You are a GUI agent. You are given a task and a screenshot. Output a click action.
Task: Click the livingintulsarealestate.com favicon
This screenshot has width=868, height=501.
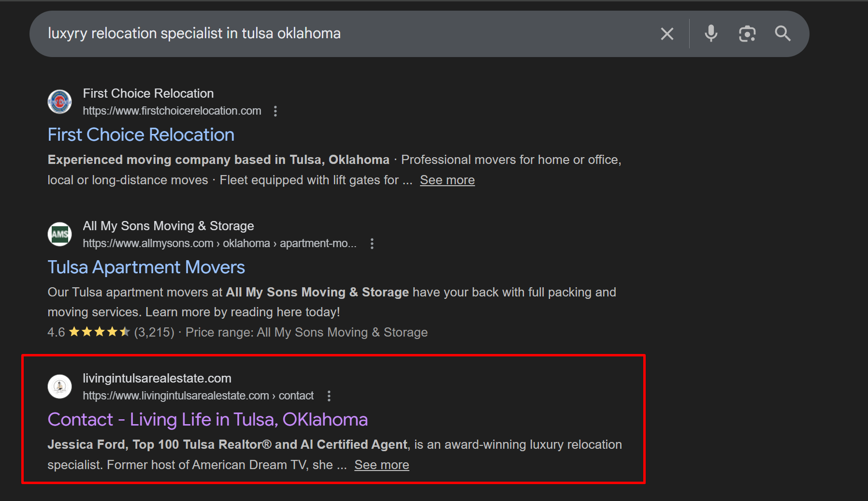point(59,386)
